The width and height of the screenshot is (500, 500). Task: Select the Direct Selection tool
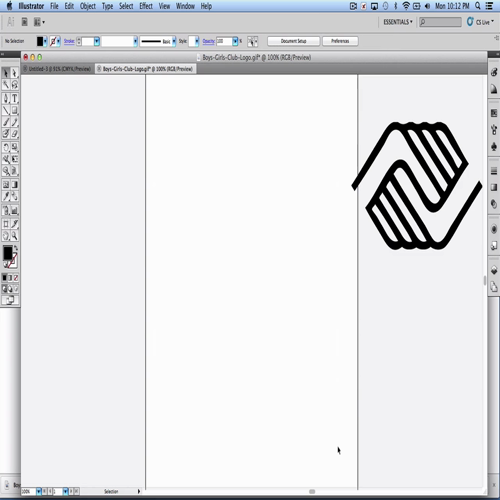pos(14,73)
